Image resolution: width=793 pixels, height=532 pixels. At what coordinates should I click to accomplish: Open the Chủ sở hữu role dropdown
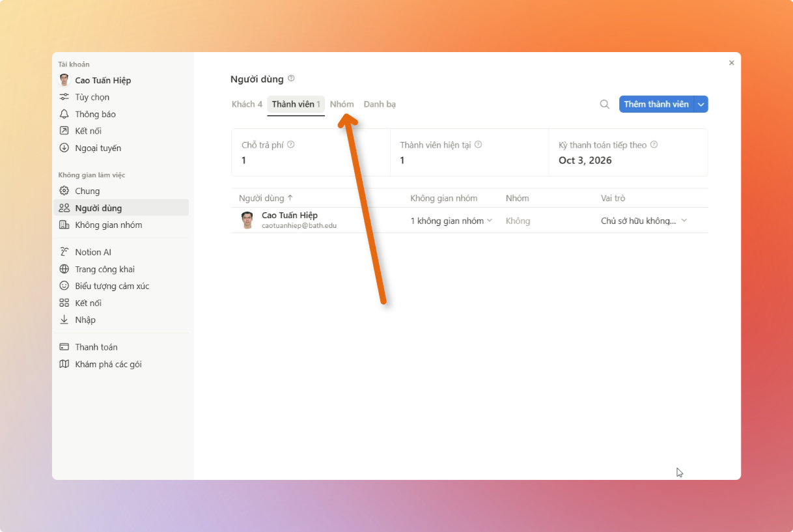click(643, 221)
